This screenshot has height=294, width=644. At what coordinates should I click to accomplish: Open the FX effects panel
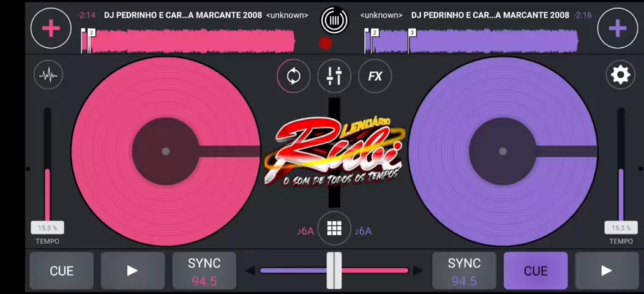375,77
